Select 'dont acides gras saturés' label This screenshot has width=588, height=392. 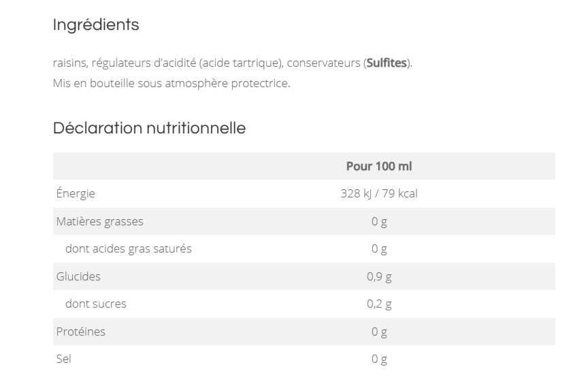pos(128,249)
